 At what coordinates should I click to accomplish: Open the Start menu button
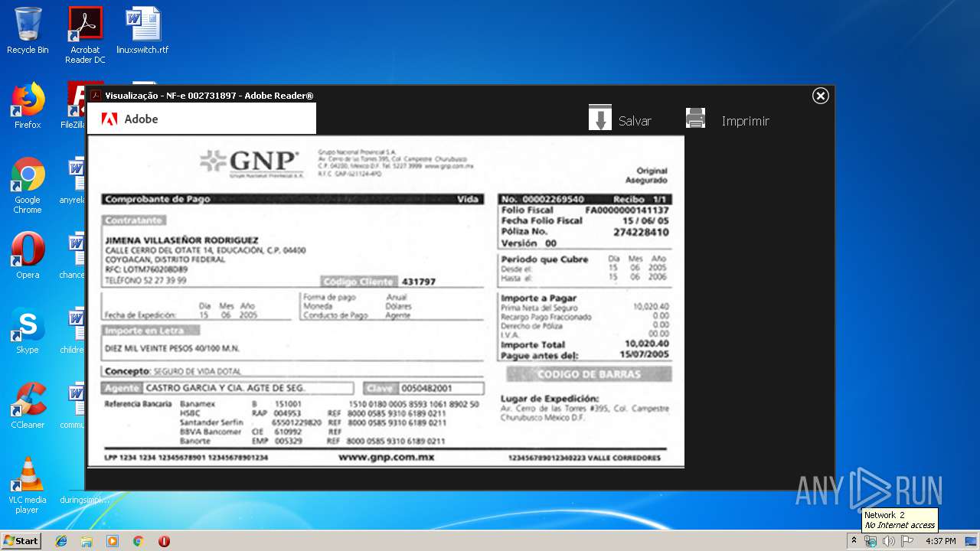(x=21, y=540)
